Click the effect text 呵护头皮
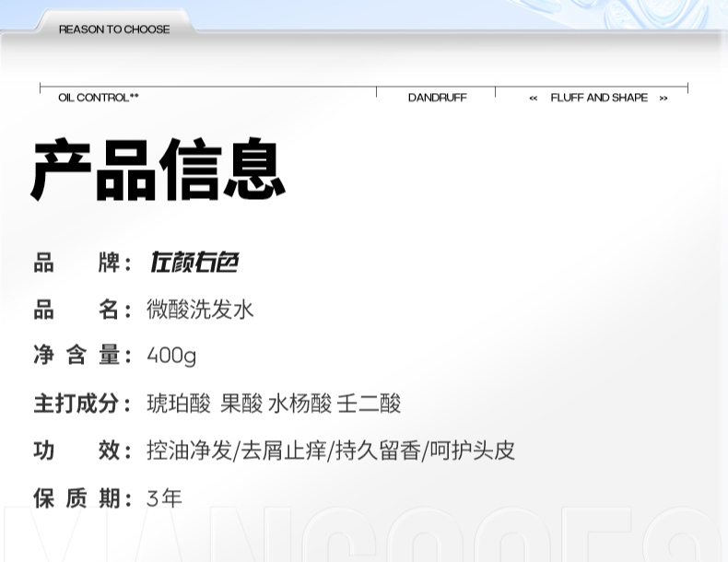Viewport: 728px width, 562px height. pos(472,451)
